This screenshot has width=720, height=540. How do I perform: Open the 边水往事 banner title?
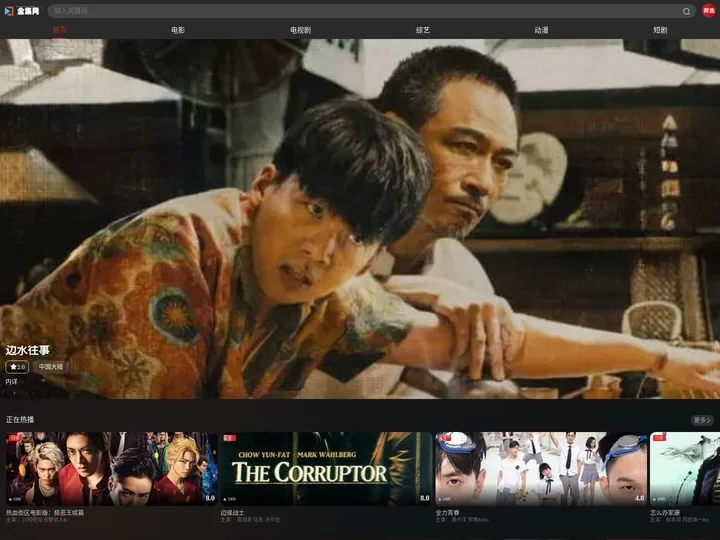tap(28, 350)
